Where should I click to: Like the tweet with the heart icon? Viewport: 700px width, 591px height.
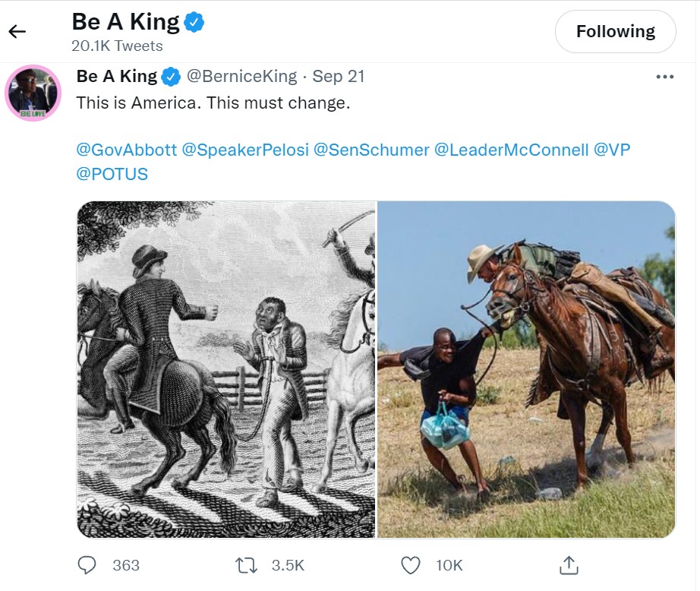coord(411,564)
